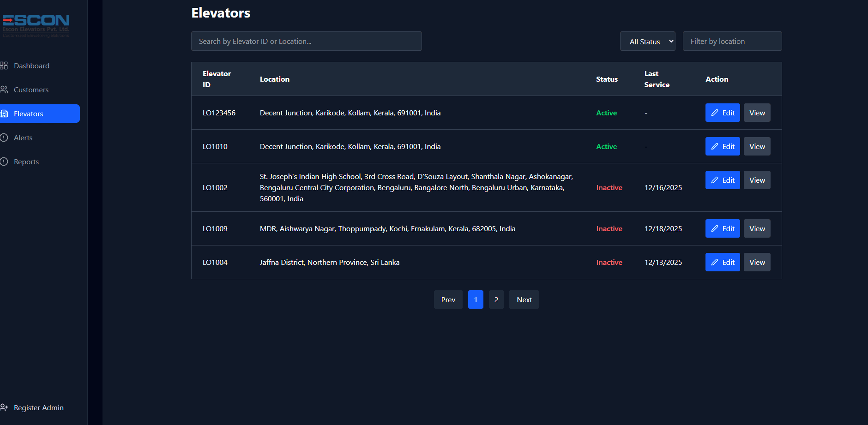868x425 pixels.
Task: View elevator LO1010 details
Action: coord(757,146)
